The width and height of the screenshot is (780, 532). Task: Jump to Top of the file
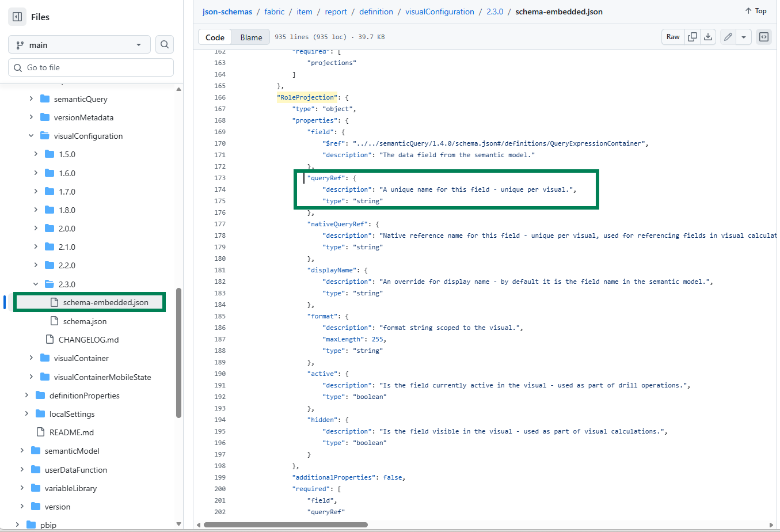tap(755, 11)
